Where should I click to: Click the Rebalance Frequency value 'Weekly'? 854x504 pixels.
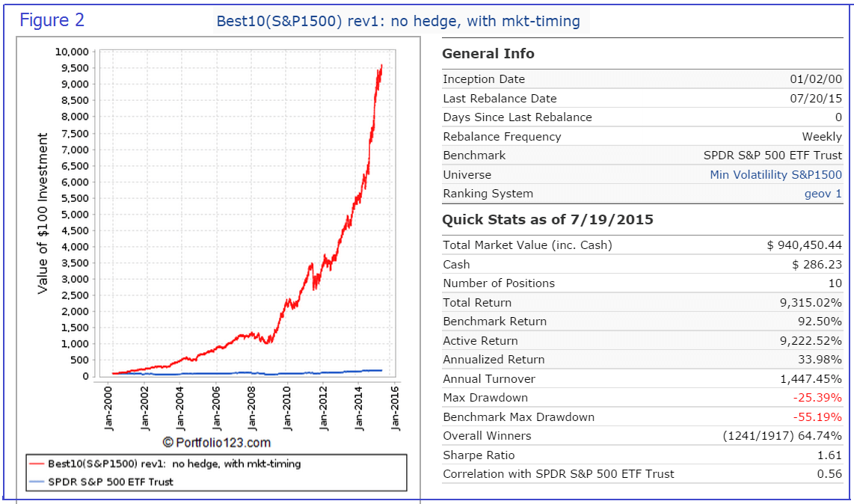(x=822, y=137)
